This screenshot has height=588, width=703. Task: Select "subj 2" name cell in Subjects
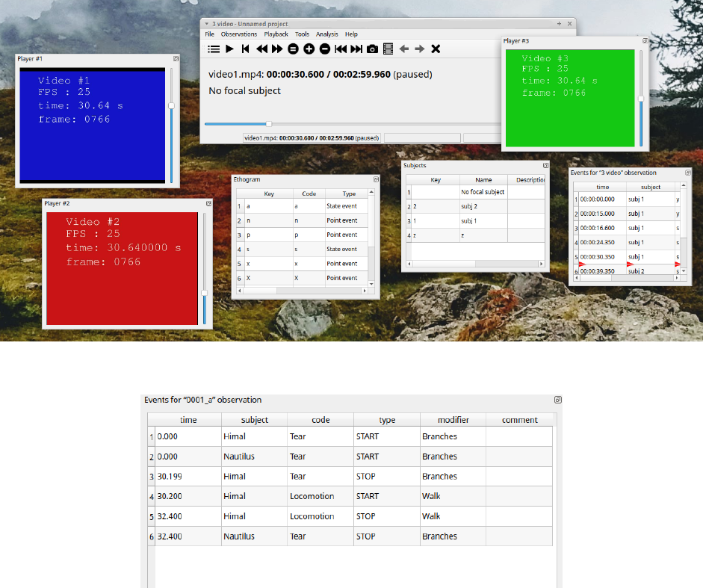click(x=483, y=206)
